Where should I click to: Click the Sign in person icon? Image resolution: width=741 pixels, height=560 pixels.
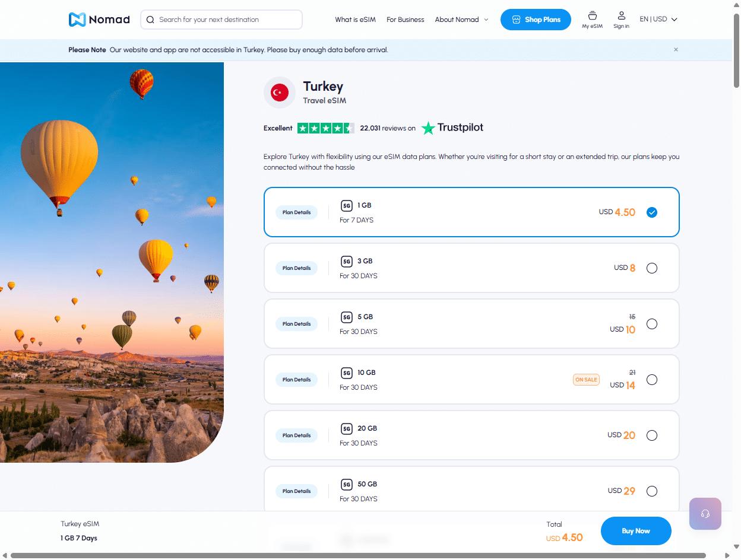pos(621,16)
